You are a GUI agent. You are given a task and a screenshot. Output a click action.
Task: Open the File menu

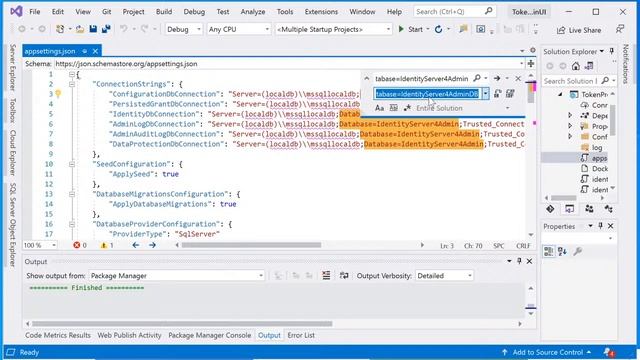point(35,12)
